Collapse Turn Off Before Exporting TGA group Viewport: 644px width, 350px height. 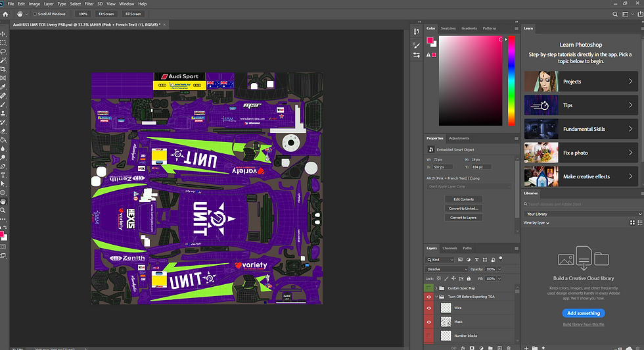click(x=436, y=297)
